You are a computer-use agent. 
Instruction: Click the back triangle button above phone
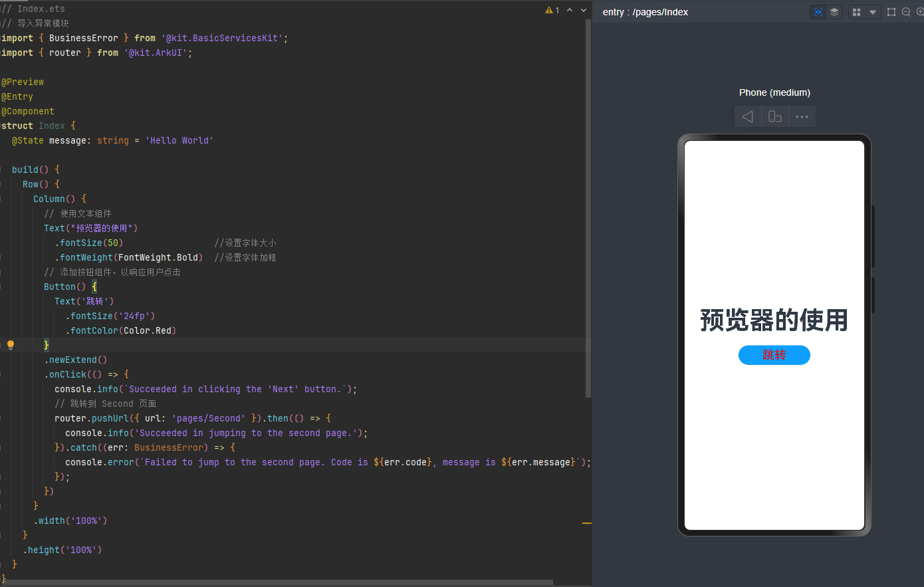point(748,116)
